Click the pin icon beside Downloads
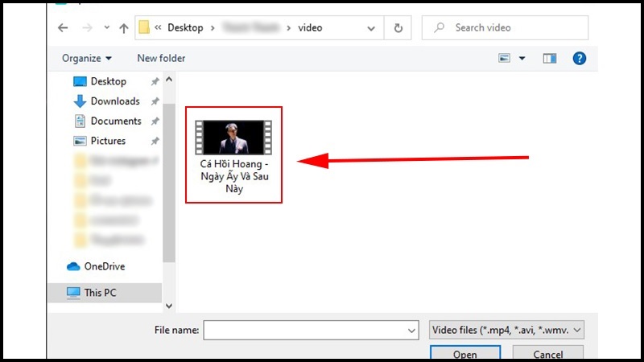 155,101
